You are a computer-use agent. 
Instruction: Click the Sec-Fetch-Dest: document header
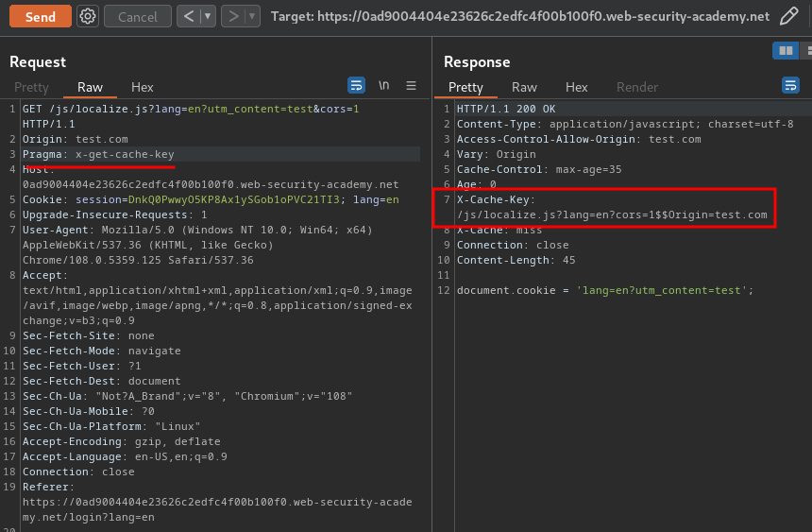(x=102, y=381)
